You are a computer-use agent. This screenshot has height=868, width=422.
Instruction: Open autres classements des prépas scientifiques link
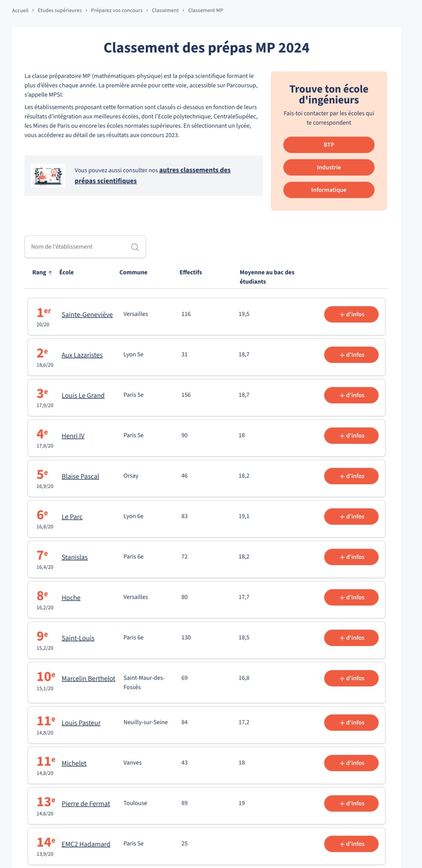pyautogui.click(x=152, y=175)
